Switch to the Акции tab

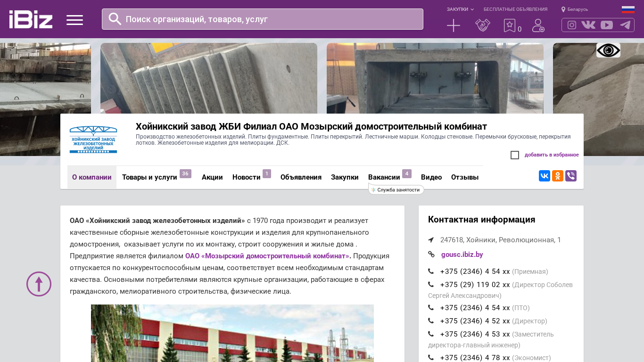tap(212, 177)
